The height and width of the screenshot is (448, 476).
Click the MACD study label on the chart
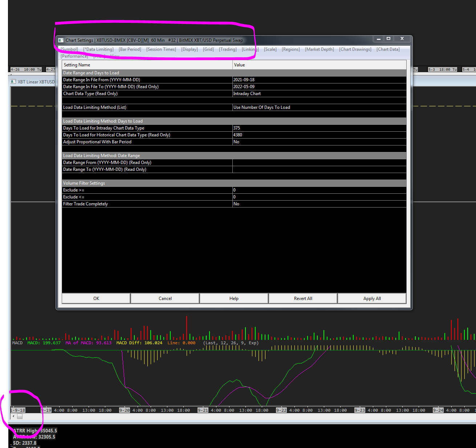[x=17, y=343]
